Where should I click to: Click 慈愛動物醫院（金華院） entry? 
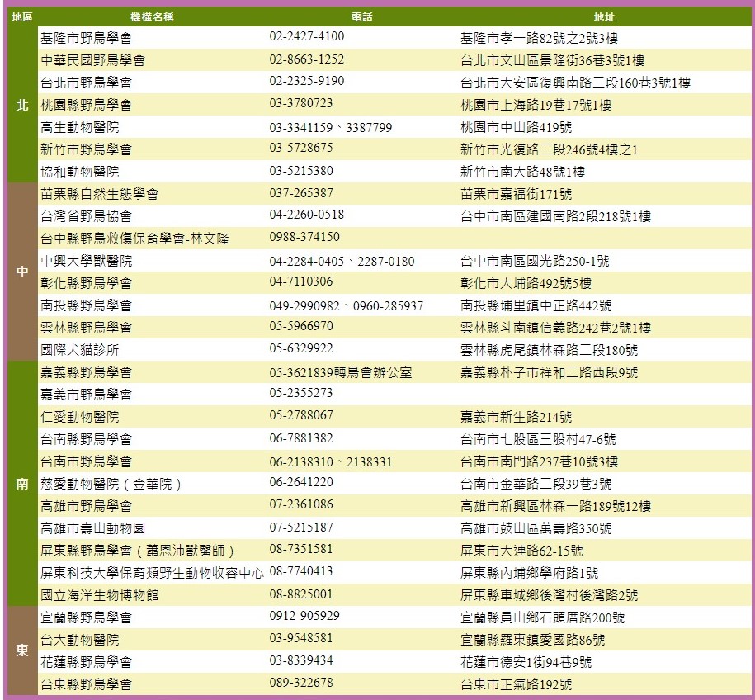(111, 484)
